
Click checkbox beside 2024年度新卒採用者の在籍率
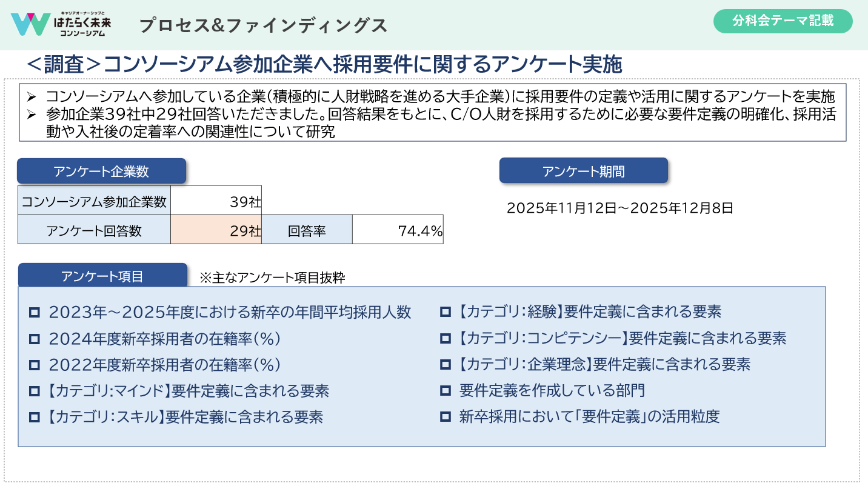click(35, 339)
